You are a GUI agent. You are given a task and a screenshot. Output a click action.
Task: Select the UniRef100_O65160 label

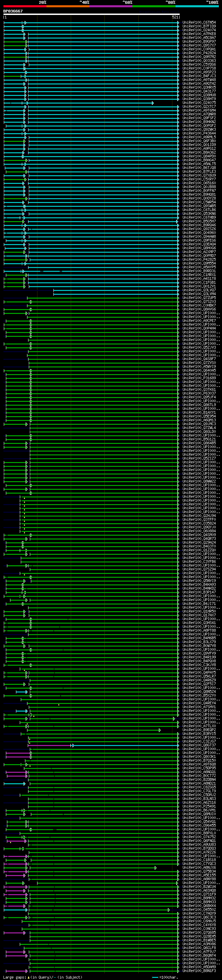tap(199, 183)
